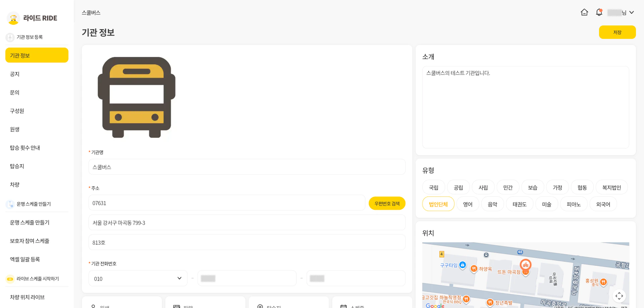This screenshot has height=308, width=644.
Task: Toggle the 법인단체 type chip
Action: (438, 204)
